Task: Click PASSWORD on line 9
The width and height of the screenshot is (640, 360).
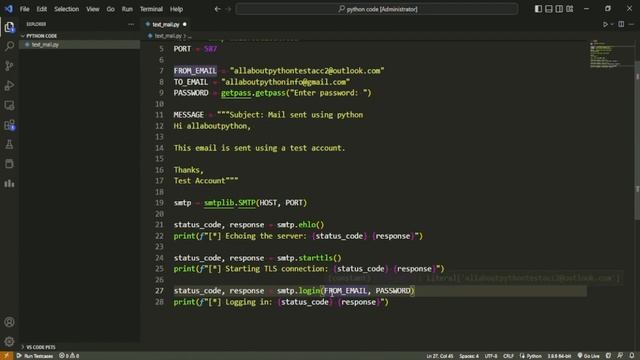Action: point(191,93)
